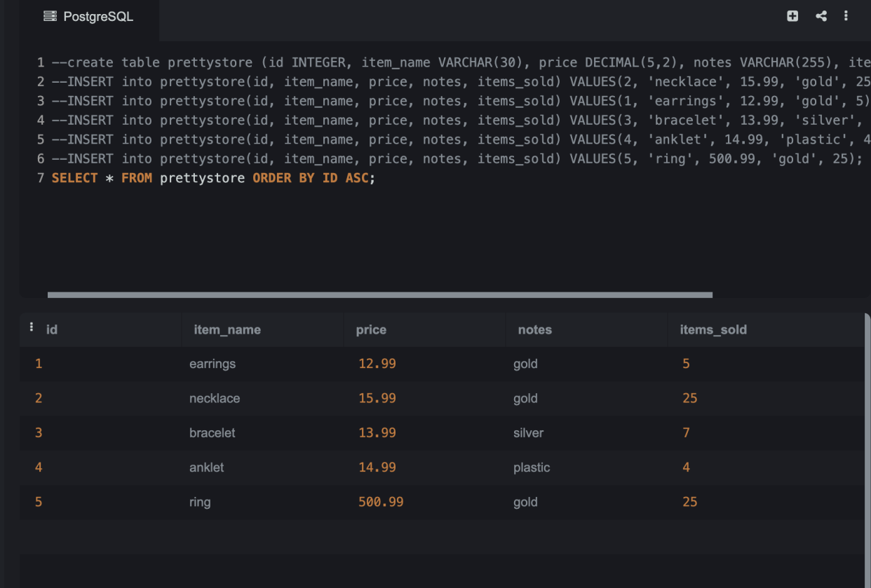This screenshot has height=588, width=871.
Task: Click line 1 create table statement
Action: click(x=461, y=62)
